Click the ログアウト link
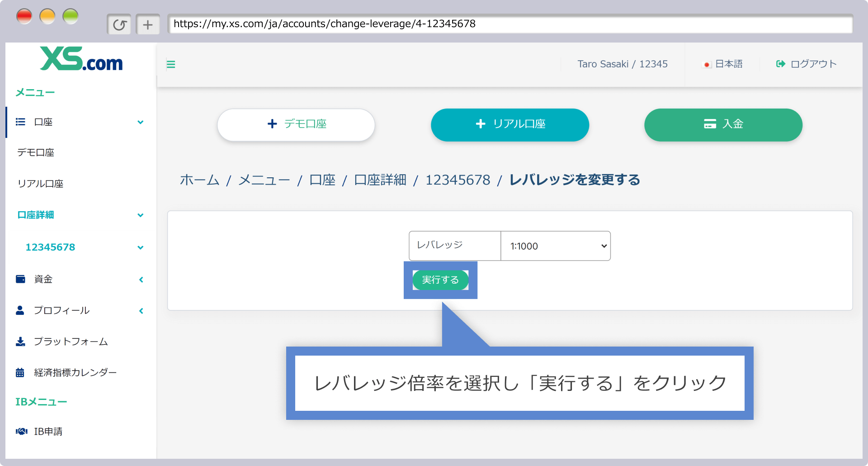This screenshot has height=466, width=868. pyautogui.click(x=807, y=64)
